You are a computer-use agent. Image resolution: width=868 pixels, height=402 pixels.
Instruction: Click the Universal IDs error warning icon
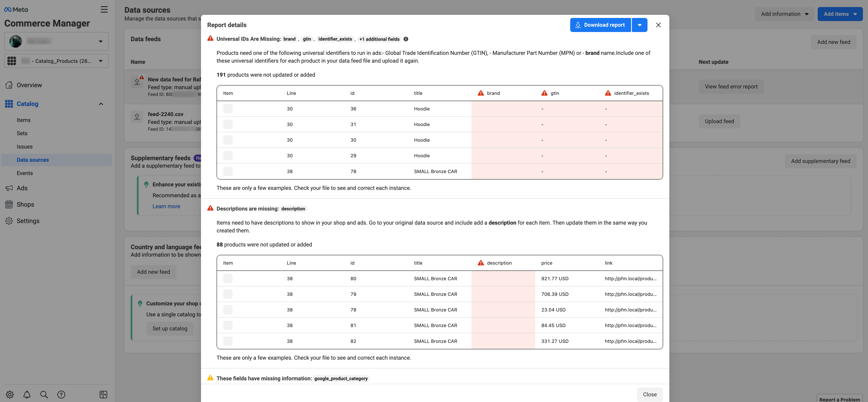click(x=210, y=38)
